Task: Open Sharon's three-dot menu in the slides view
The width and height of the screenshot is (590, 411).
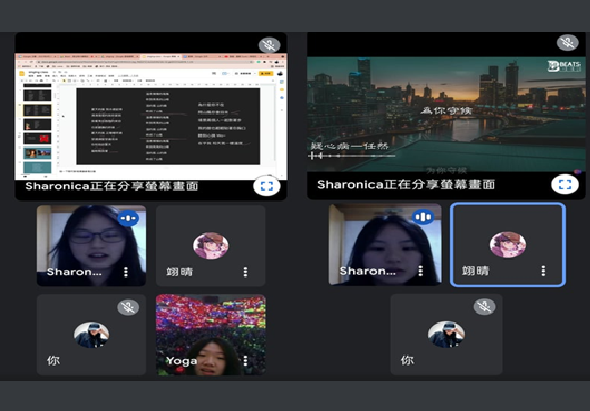Action: [x=126, y=272]
